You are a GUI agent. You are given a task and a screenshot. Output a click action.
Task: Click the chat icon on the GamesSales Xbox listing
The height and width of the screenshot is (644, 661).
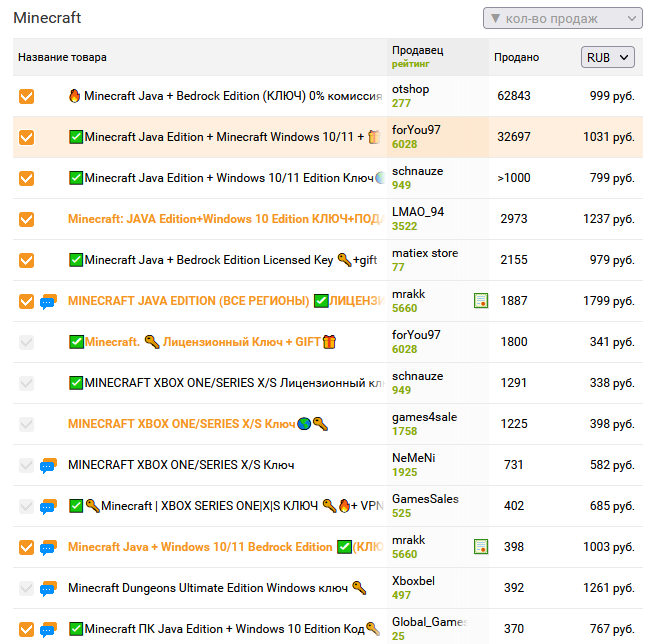pyautogui.click(x=48, y=506)
